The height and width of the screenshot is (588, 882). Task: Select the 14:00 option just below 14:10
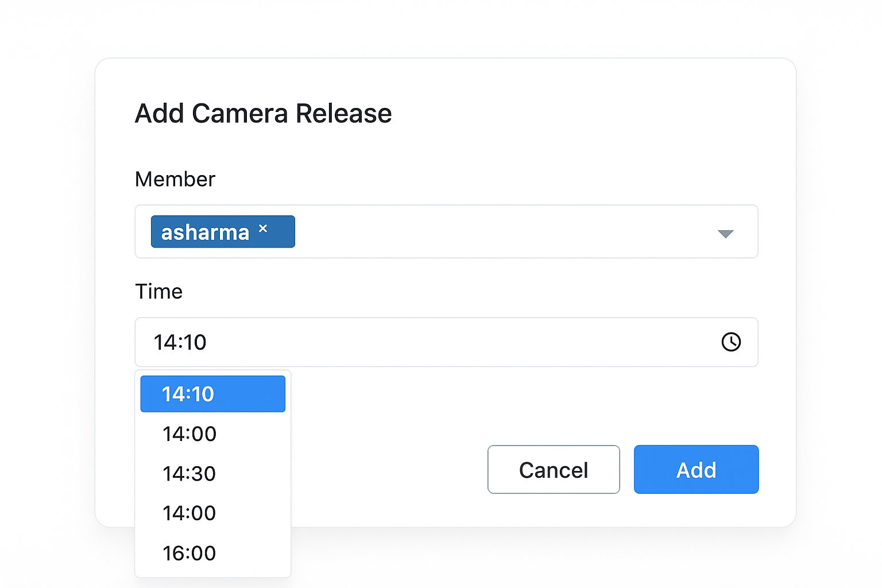pos(189,434)
